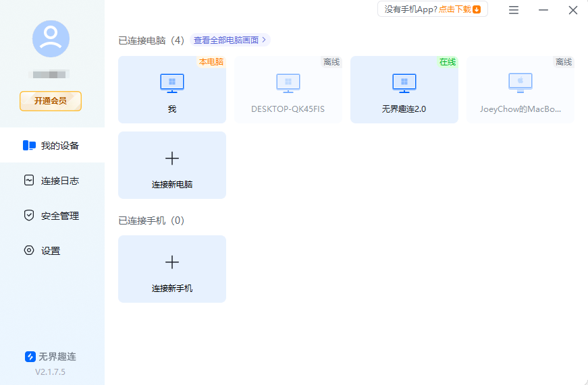Click the 没有手机App? text

pyautogui.click(x=411, y=9)
